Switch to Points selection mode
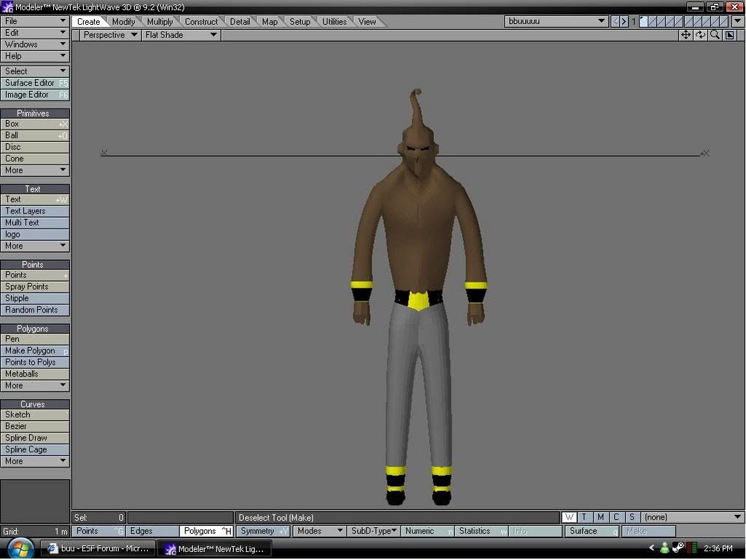This screenshot has width=746, height=560. 98,531
